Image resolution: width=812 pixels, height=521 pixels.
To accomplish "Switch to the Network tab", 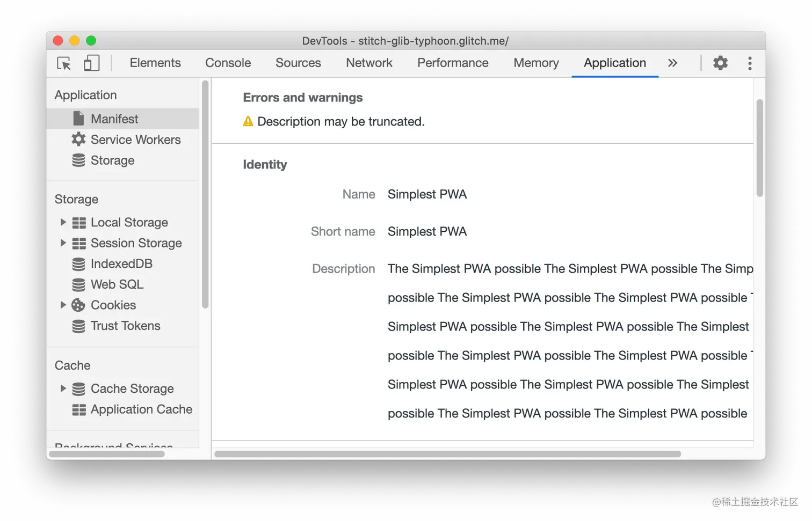I will click(x=369, y=63).
